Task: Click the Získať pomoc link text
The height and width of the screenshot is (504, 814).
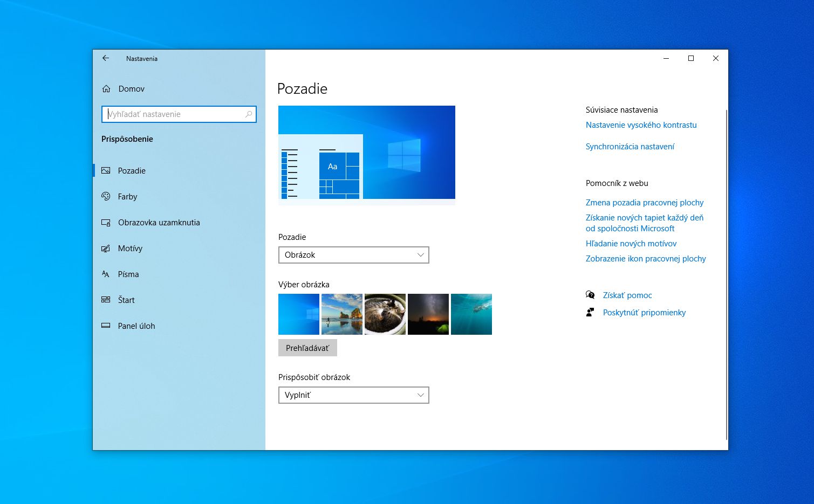Action: 627,295
